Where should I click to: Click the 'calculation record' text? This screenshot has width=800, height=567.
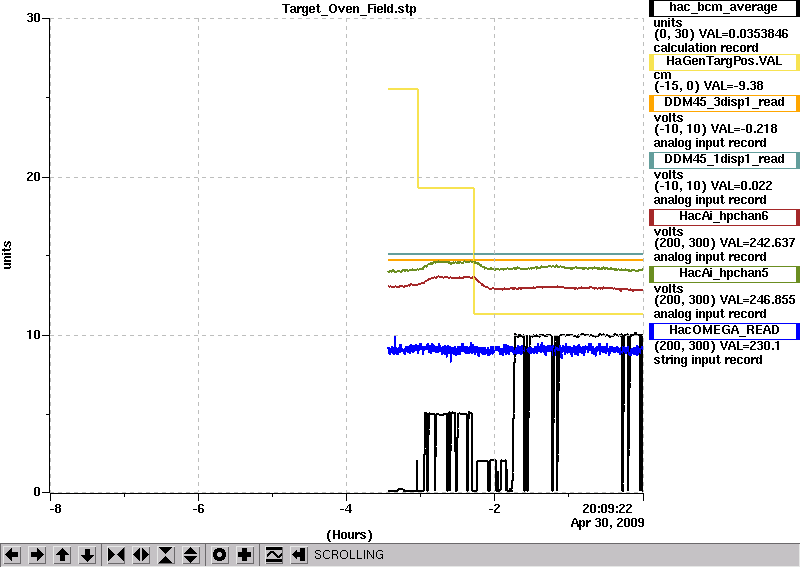[x=706, y=48]
